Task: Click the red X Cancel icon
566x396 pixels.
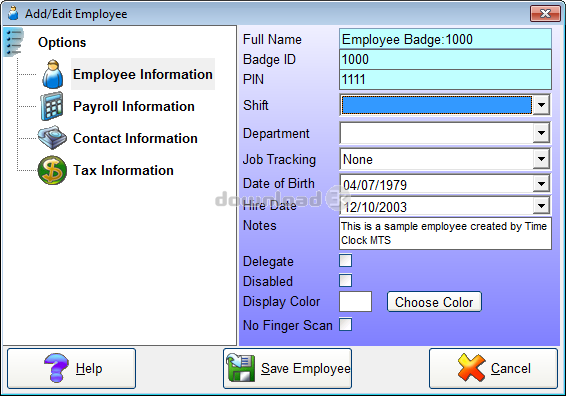Action: point(471,368)
